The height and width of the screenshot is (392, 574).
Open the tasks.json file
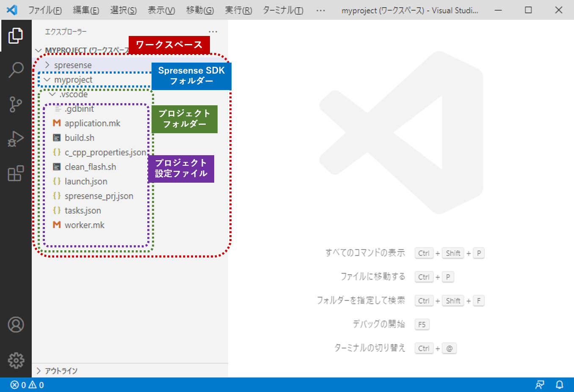[x=83, y=210]
